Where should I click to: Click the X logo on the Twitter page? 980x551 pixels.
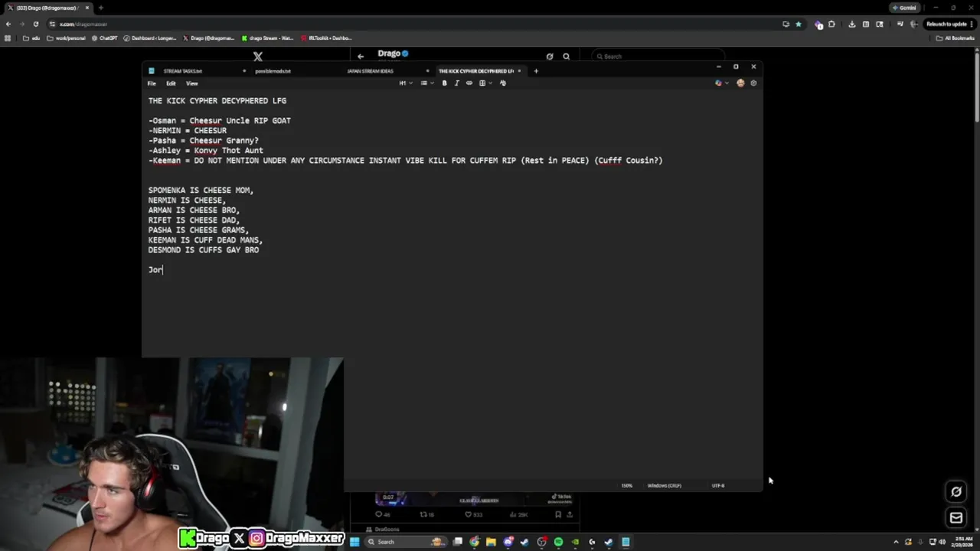tap(258, 57)
